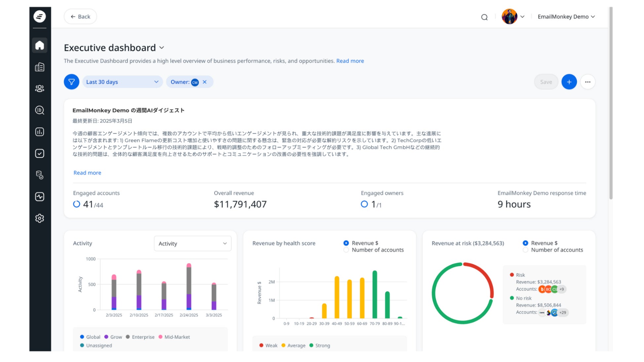Select Number of accounts for health score
The width and height of the screenshot is (644, 362).
click(346, 250)
